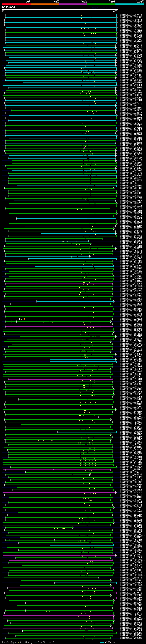Select the UniRef100_A6RXS7 label

pos(131,326)
